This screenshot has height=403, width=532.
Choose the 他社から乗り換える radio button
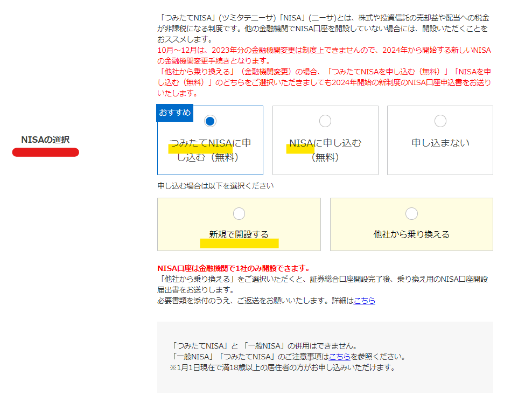point(411,214)
